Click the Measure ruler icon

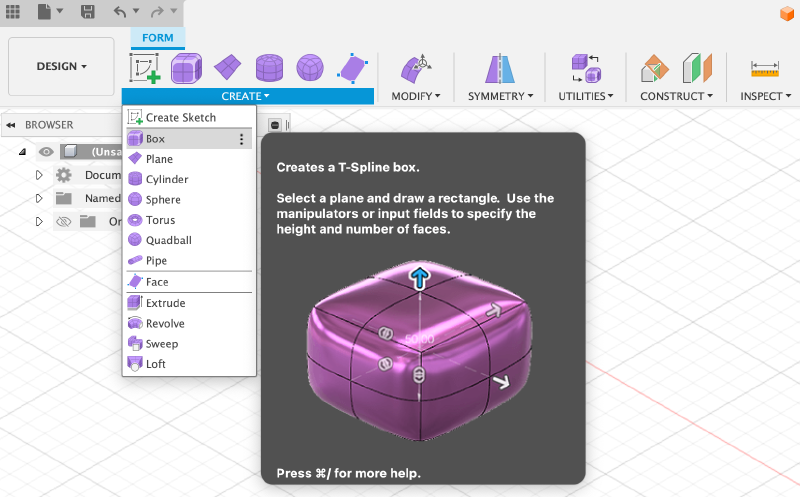(x=765, y=68)
